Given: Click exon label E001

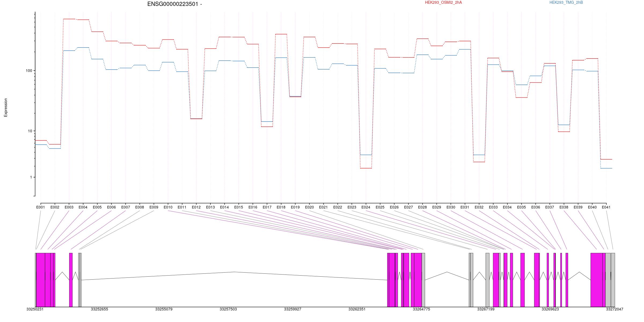Looking at the screenshot, I should pyautogui.click(x=41, y=207).
